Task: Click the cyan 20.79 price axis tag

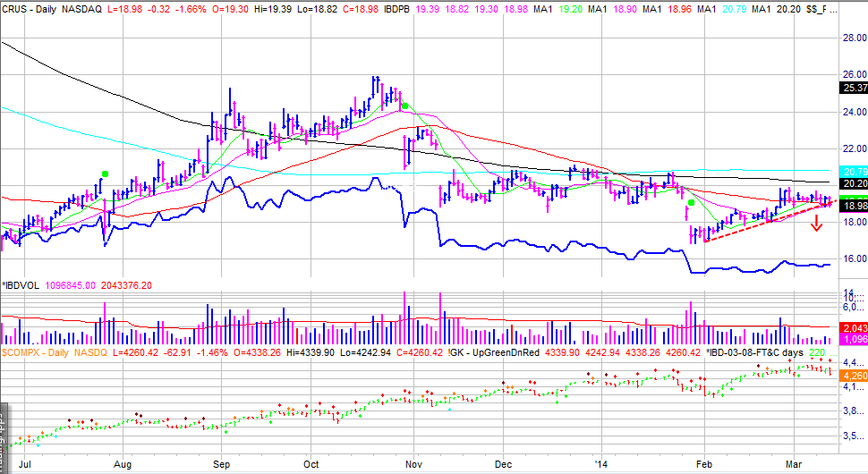Action: click(x=855, y=172)
